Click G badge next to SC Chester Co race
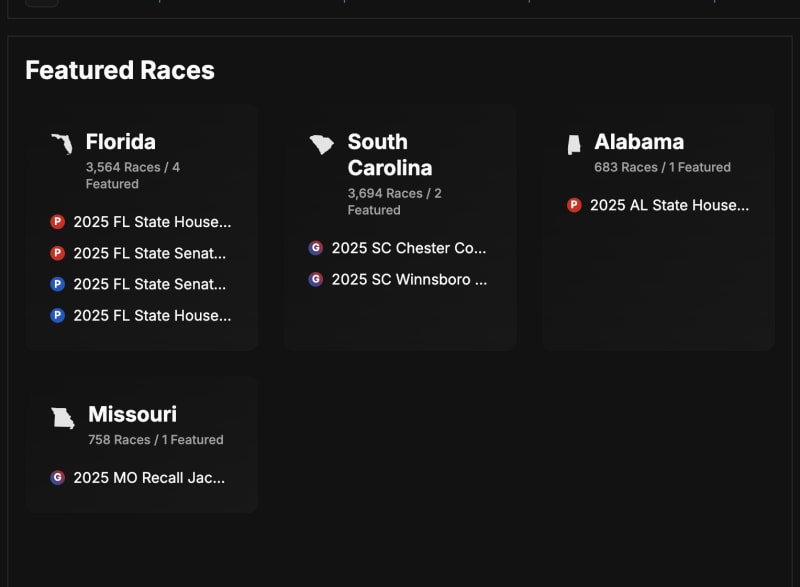 click(315, 248)
